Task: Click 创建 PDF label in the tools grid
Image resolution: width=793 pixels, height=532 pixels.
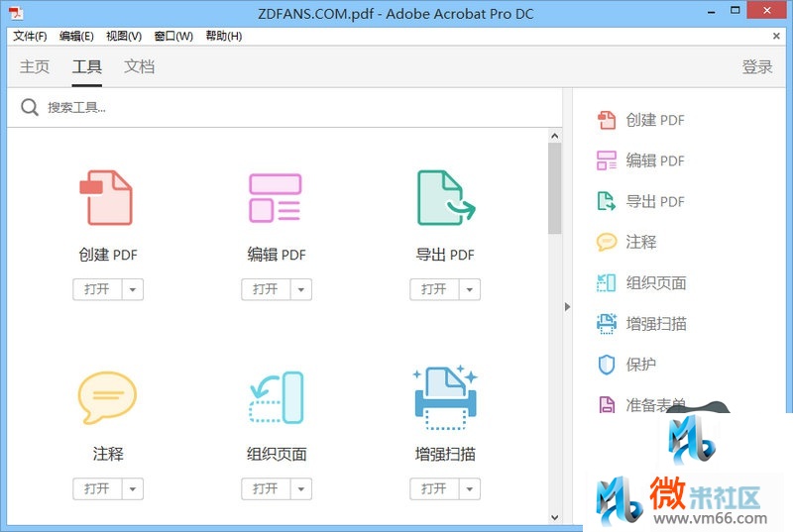Action: [x=108, y=255]
